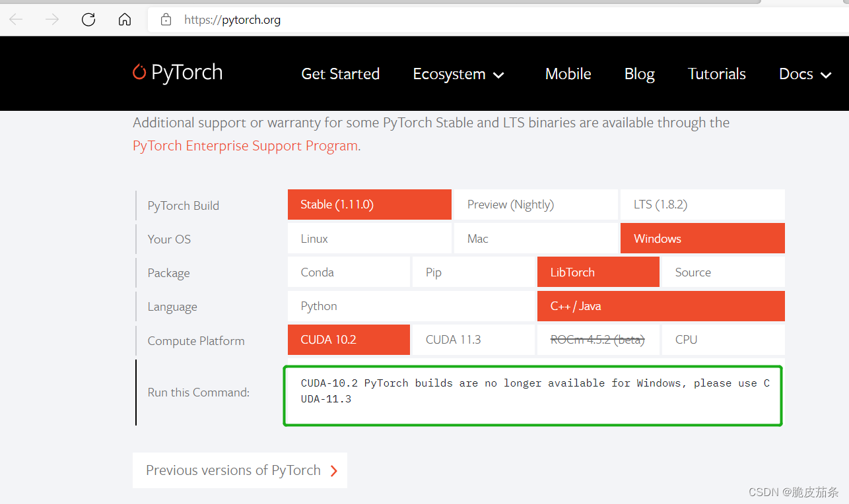
Task: Choose Linux as your OS
Action: [370, 238]
